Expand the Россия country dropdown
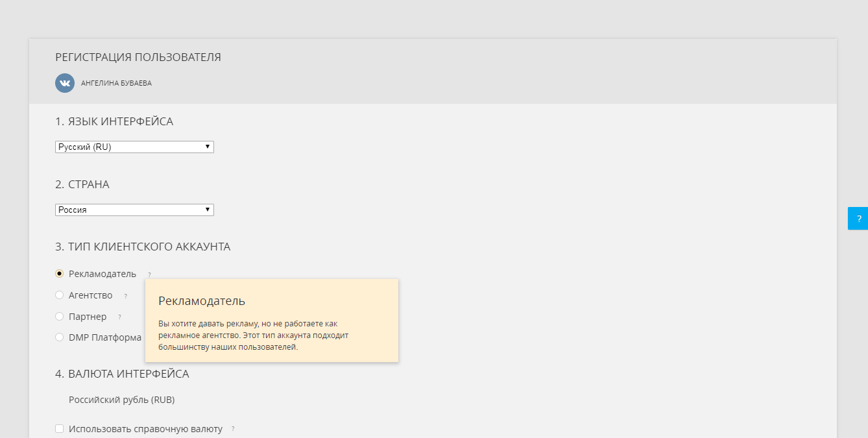868x438 pixels. coord(130,210)
